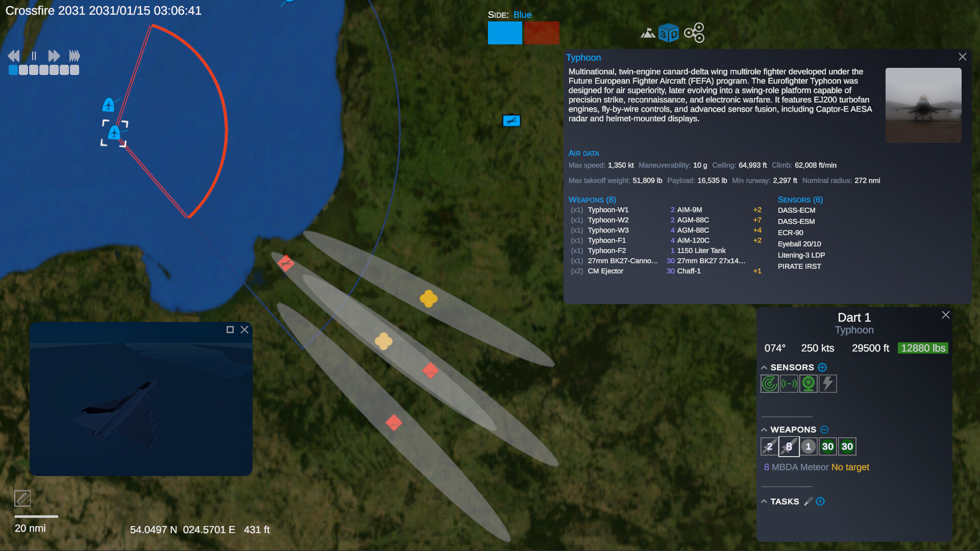
Task: Click the terrain elevation mountain icon
Action: click(x=647, y=33)
